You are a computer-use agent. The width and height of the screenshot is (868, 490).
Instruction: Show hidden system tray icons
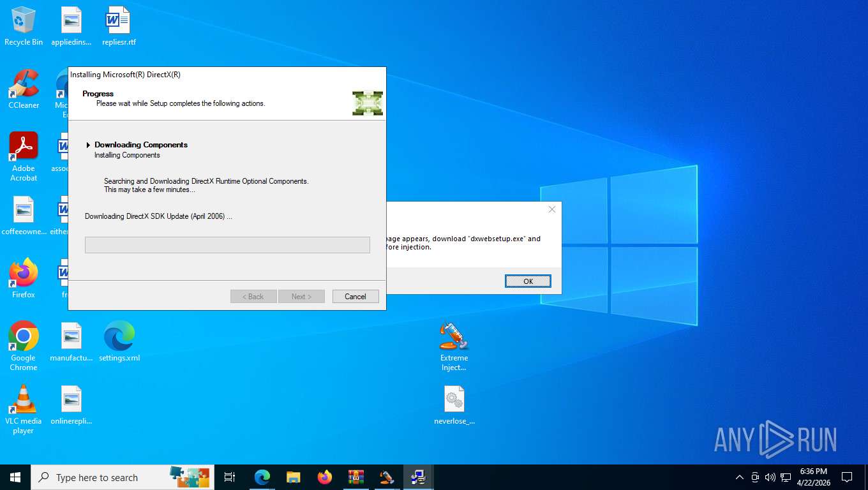point(740,477)
